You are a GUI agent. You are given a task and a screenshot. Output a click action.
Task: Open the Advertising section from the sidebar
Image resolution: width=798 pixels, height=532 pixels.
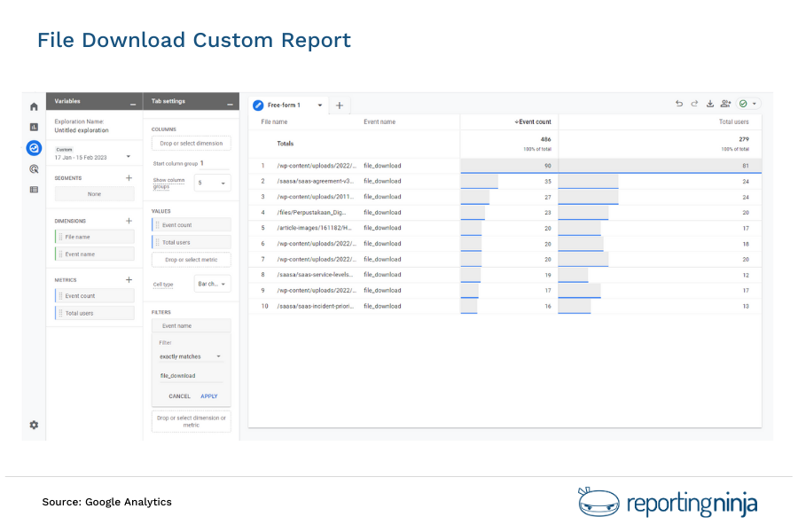tap(33, 168)
